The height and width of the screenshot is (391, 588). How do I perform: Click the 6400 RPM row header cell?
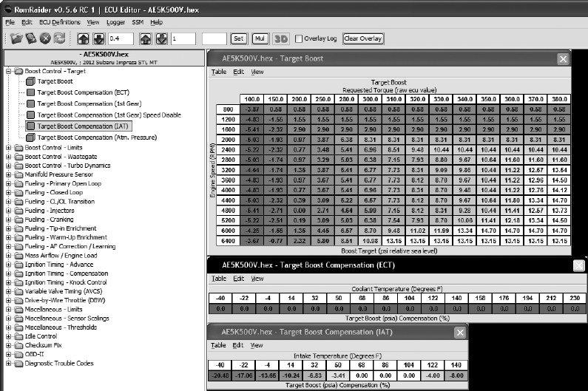coord(228,241)
